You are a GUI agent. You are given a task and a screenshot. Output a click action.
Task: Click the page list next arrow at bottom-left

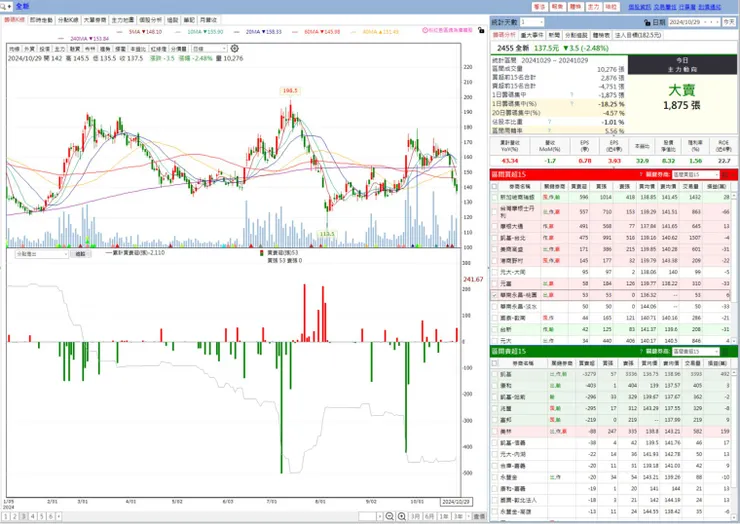(59, 516)
